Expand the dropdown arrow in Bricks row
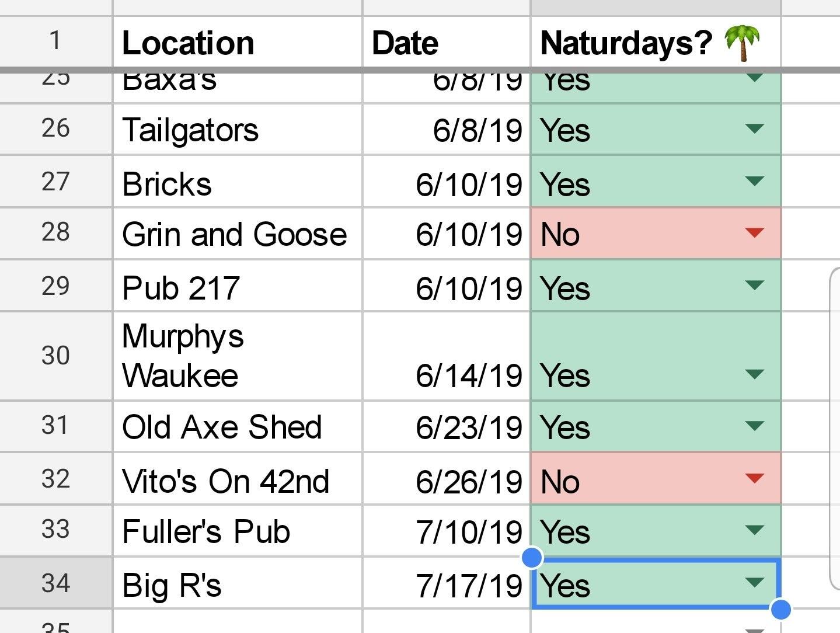This screenshot has width=840, height=633. [755, 182]
